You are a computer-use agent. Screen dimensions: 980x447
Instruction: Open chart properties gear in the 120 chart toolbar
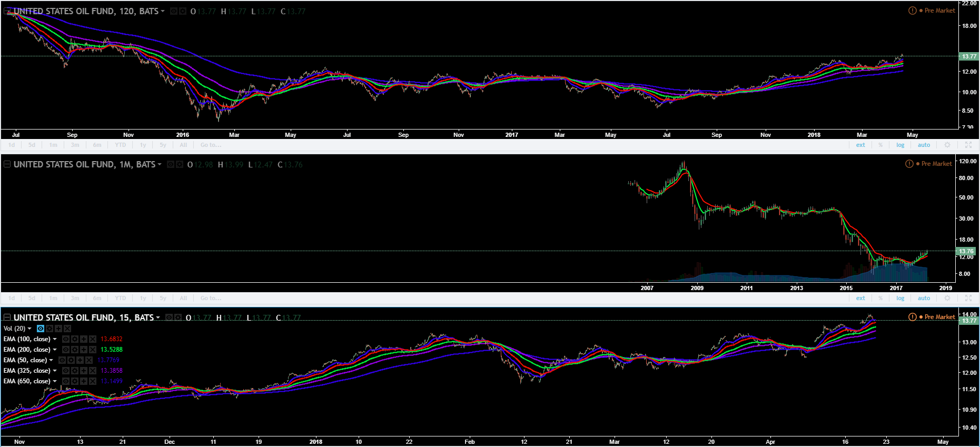click(947, 145)
